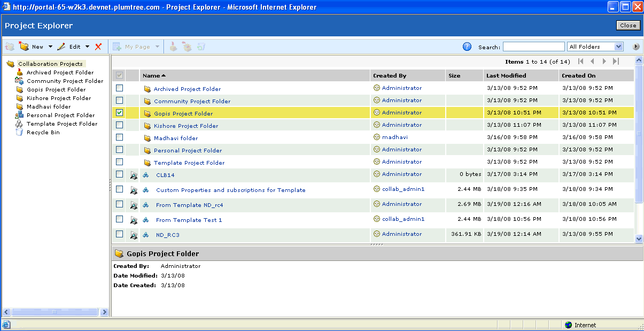
Task: Click folder icon in Madhavi folder row
Action: 148,138
